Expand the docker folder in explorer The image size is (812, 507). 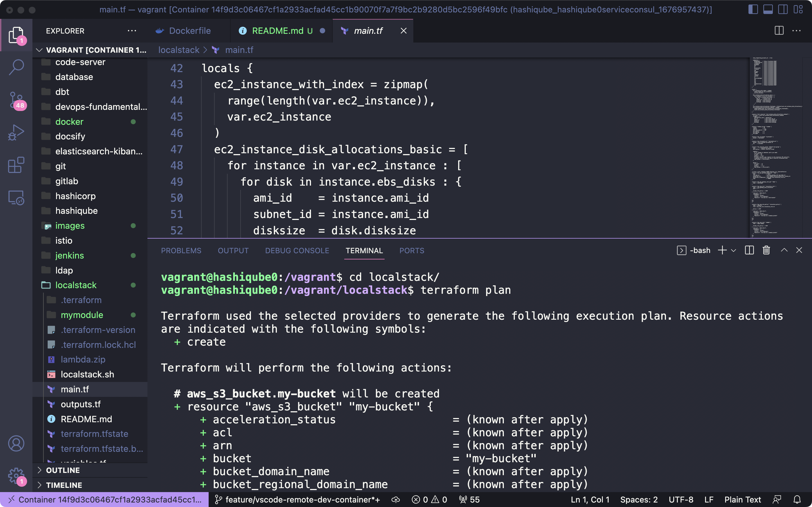[x=69, y=121]
